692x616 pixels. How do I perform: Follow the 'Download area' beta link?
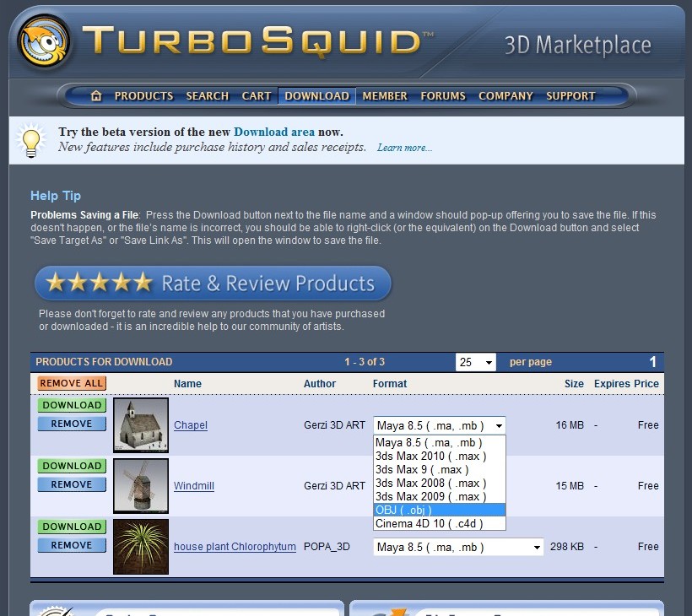point(274,132)
